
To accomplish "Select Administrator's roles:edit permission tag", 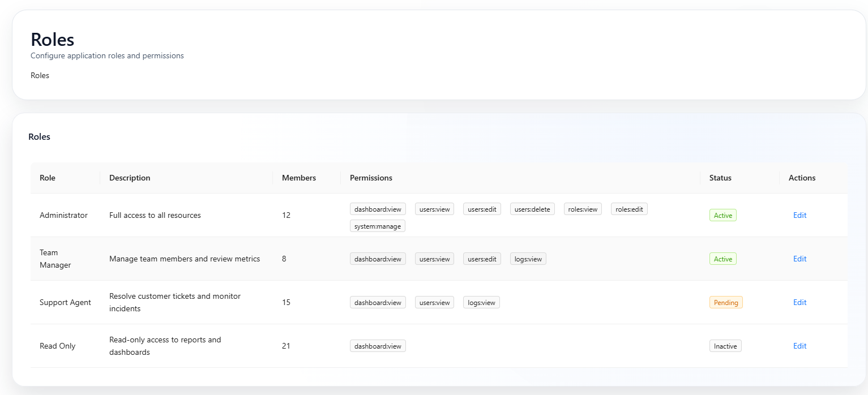I will pyautogui.click(x=629, y=209).
